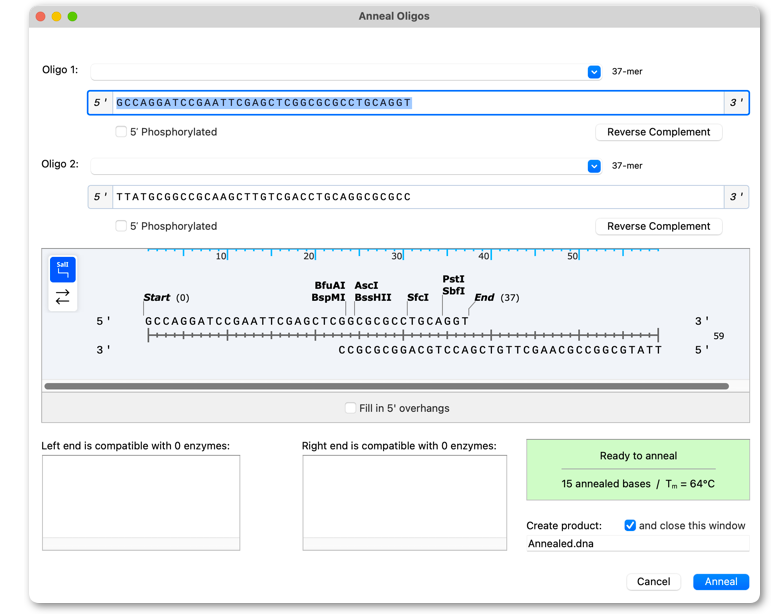Reverse Complement the Oligo 2 sequence

pos(658,226)
